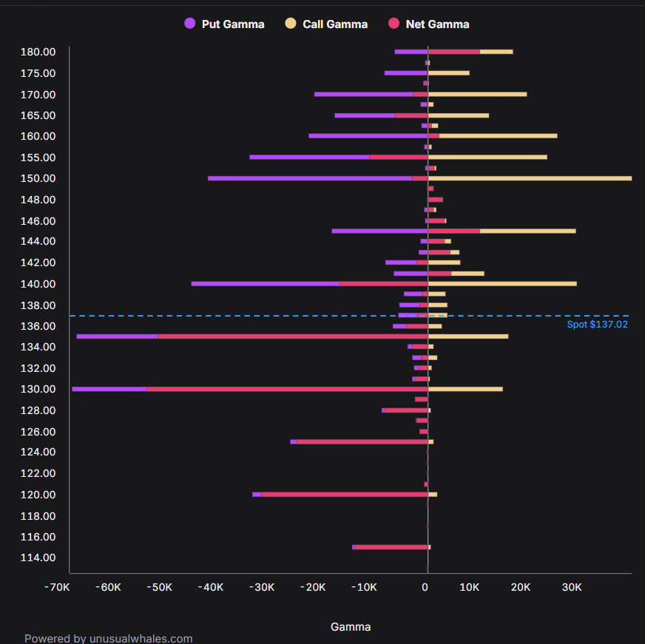This screenshot has height=644, width=645.
Task: Toggle the Call Gamma legend series
Action: [326, 24]
